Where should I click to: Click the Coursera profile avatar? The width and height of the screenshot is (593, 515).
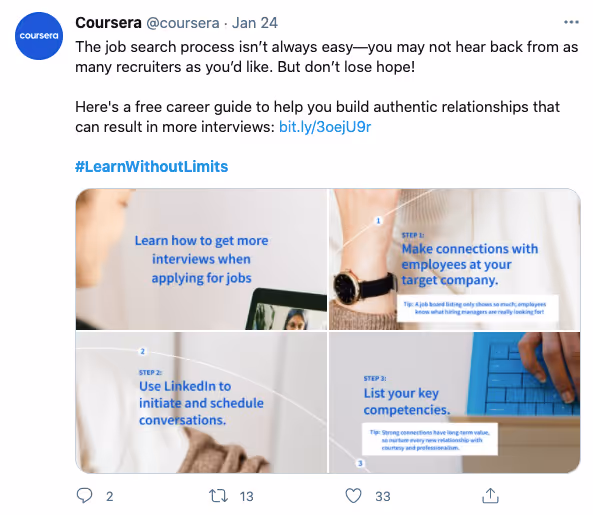pos(39,36)
